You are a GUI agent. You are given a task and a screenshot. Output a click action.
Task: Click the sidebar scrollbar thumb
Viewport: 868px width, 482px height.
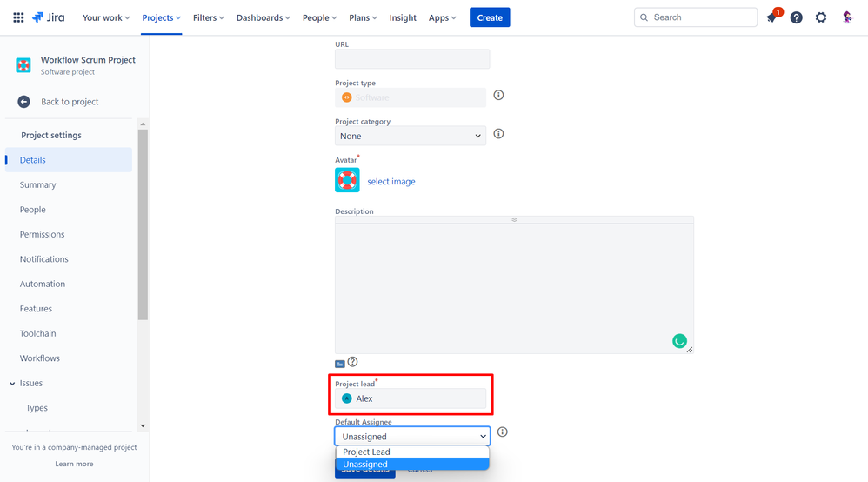(x=143, y=224)
